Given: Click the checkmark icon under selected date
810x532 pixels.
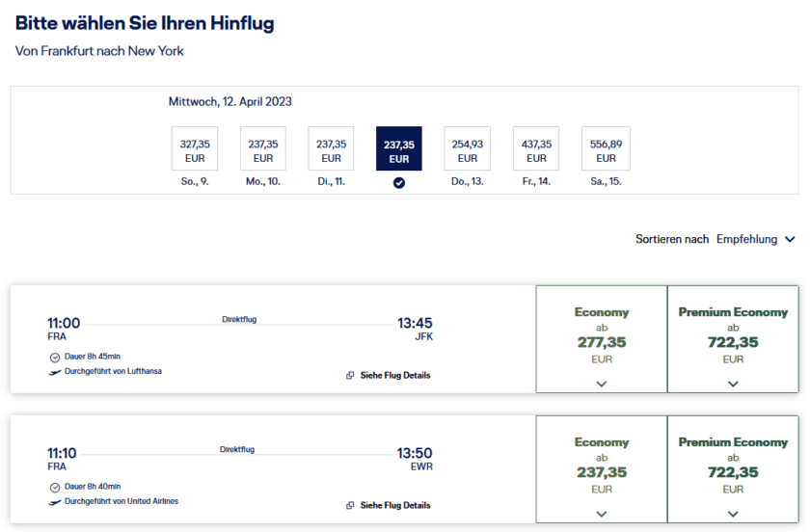Looking at the screenshot, I should [399, 182].
